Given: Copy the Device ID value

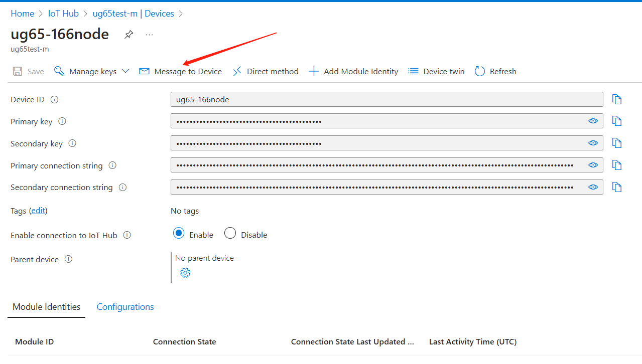Looking at the screenshot, I should point(617,99).
